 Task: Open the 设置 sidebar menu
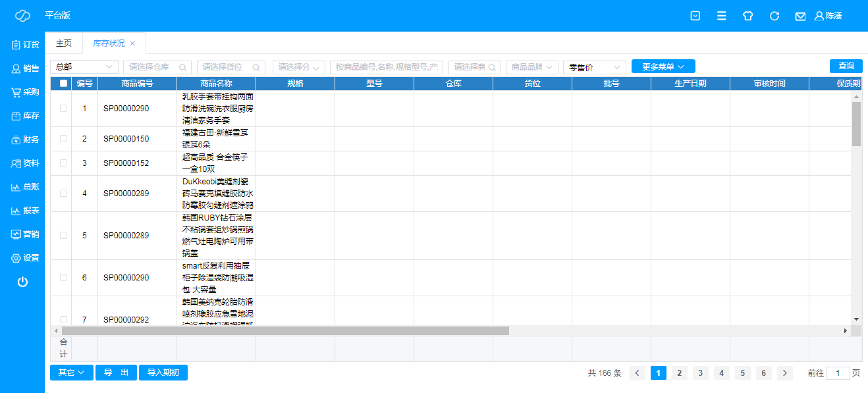point(25,258)
